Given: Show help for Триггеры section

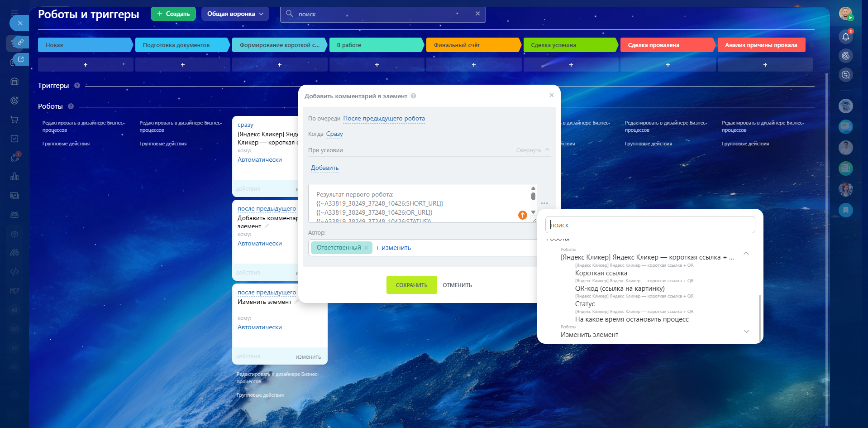Looking at the screenshot, I should [x=77, y=86].
